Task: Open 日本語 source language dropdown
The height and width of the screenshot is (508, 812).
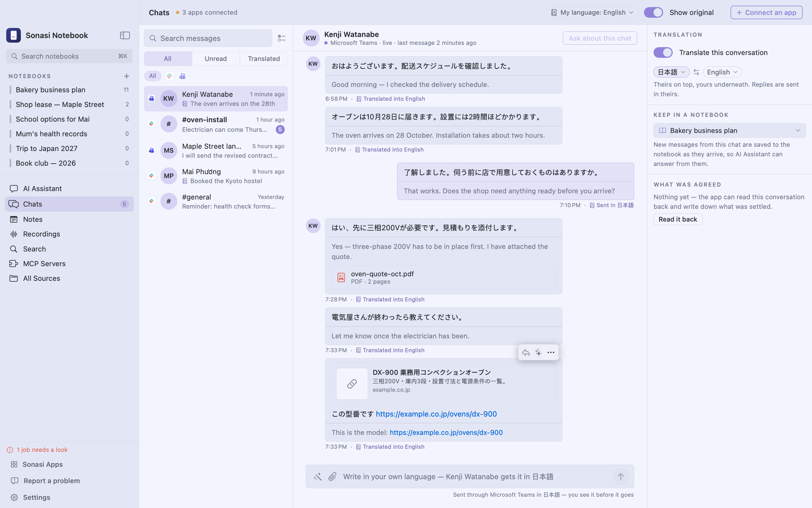Action: tap(671, 72)
